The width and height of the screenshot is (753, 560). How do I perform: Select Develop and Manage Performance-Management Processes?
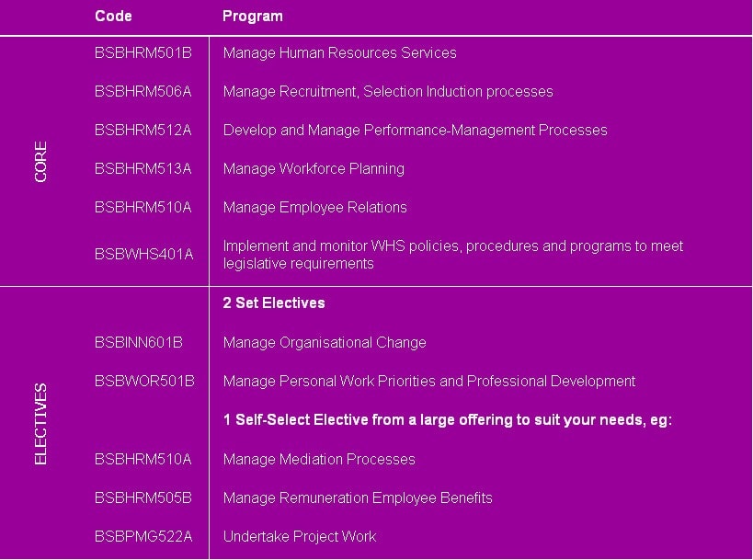[x=415, y=131]
